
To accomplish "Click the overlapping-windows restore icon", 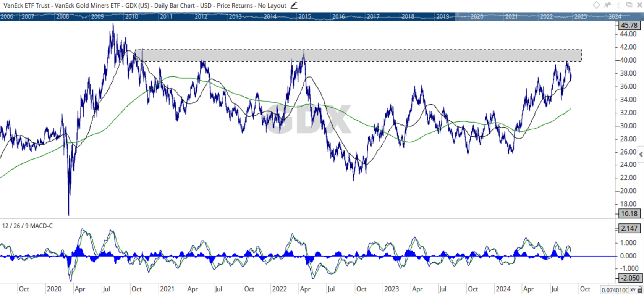I will (x=629, y=5).
